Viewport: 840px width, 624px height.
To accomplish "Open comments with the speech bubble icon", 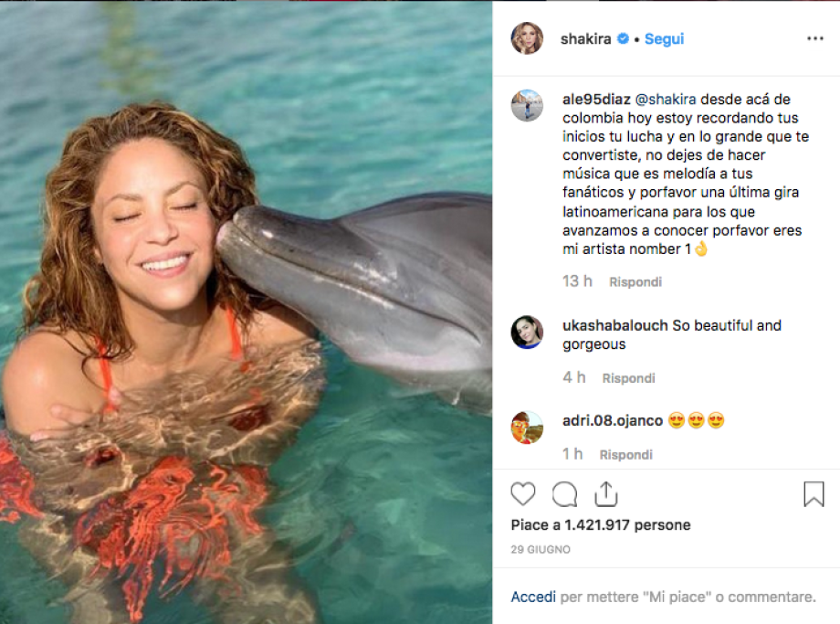I will pos(565,494).
